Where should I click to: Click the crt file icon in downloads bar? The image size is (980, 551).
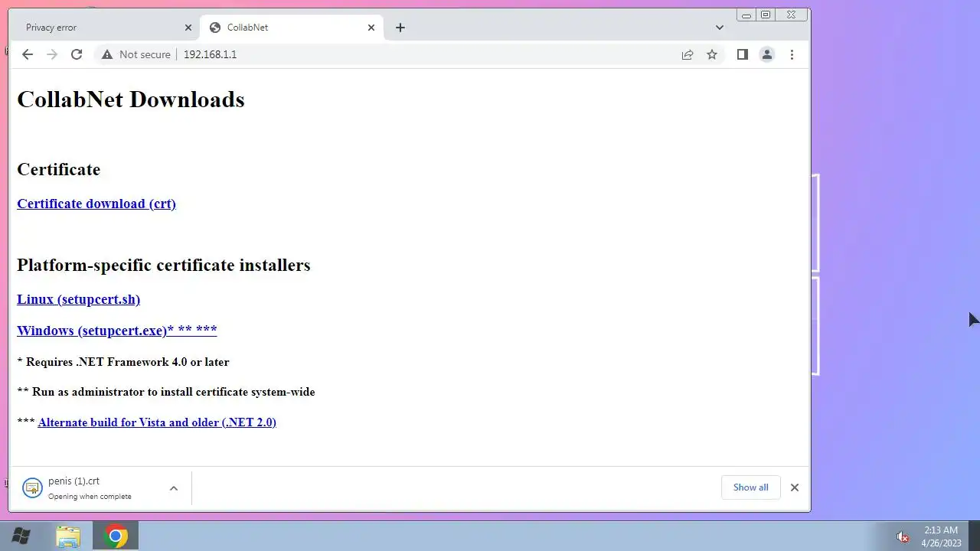pos(32,487)
